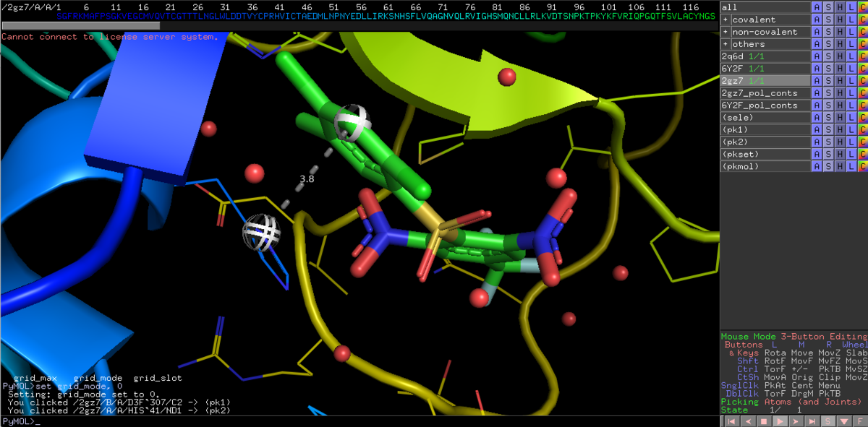Toggle display of 6Y2F object

[x=765, y=69]
